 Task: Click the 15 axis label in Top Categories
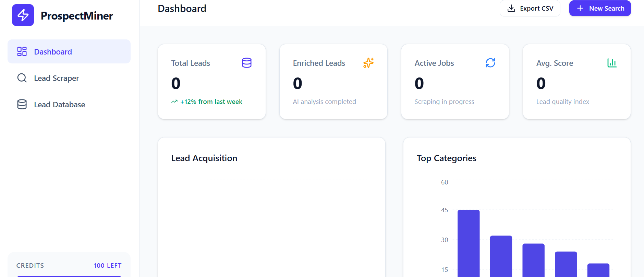(445, 270)
